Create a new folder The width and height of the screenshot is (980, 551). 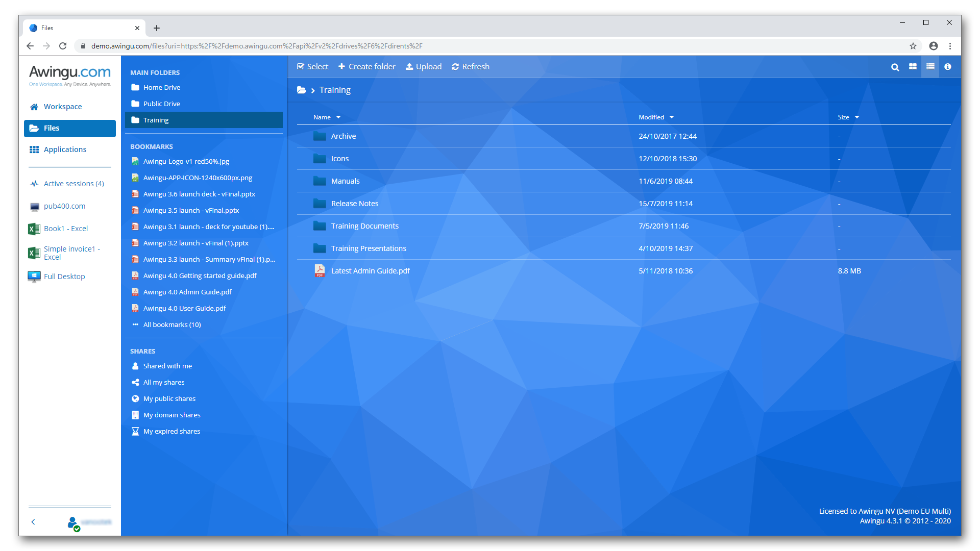366,66
